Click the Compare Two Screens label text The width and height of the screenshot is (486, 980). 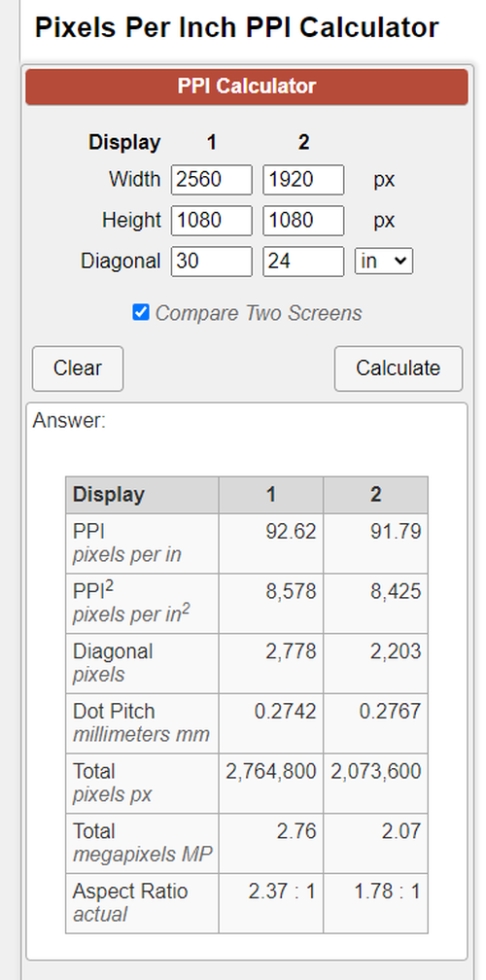click(259, 313)
